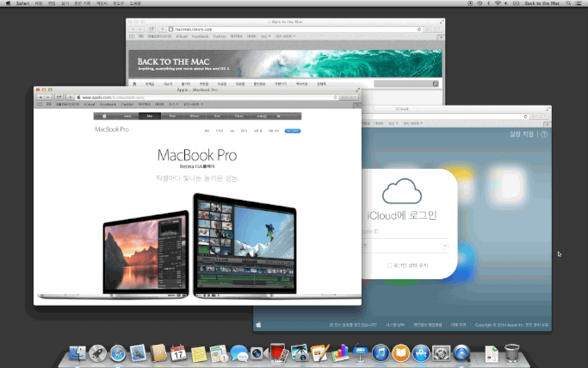Open iBooks orange icon in Dock

pyautogui.click(x=400, y=353)
